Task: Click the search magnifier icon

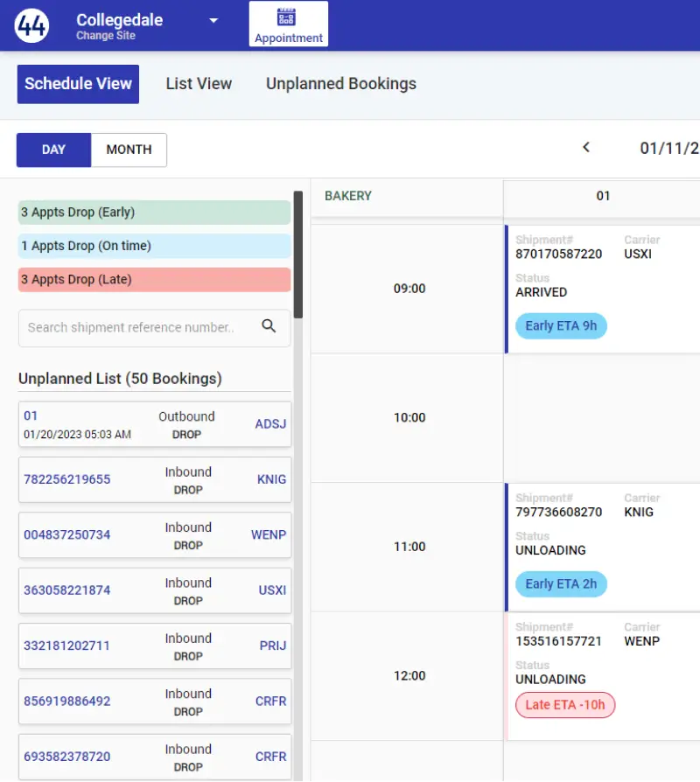Action: (269, 326)
